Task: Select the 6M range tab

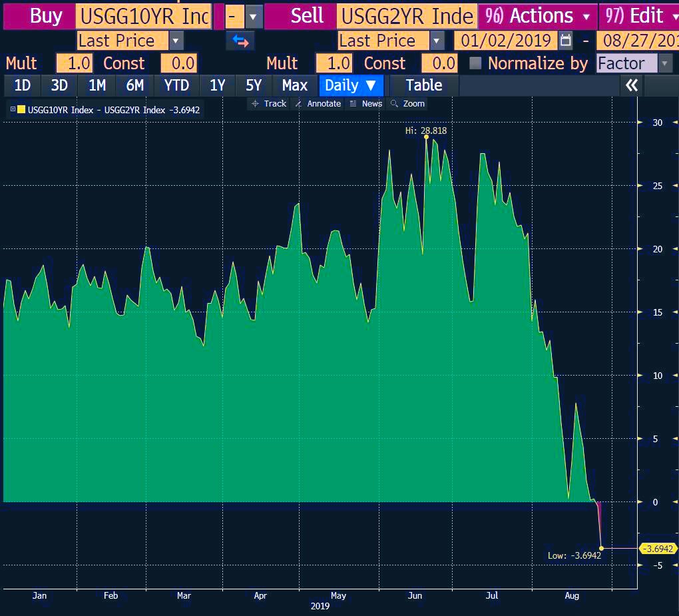Action: pyautogui.click(x=134, y=85)
